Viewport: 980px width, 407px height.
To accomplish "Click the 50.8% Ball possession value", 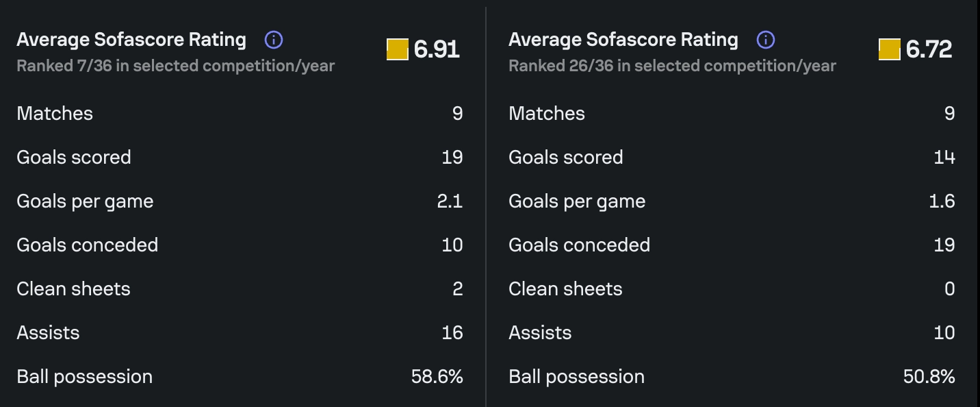I will (929, 376).
